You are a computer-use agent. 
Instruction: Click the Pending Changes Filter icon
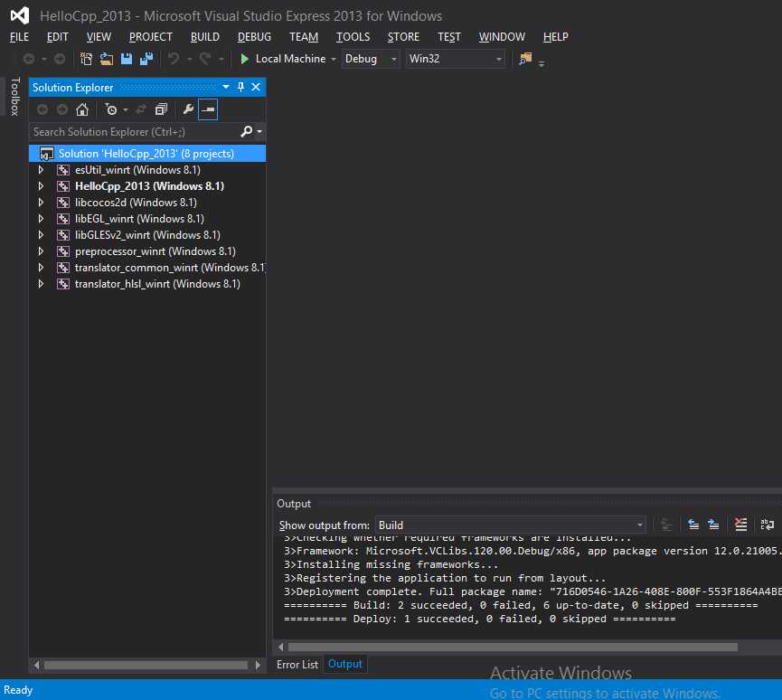111,109
